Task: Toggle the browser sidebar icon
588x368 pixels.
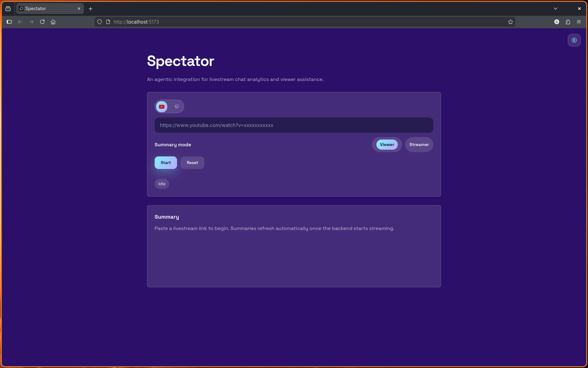Action: (9, 22)
